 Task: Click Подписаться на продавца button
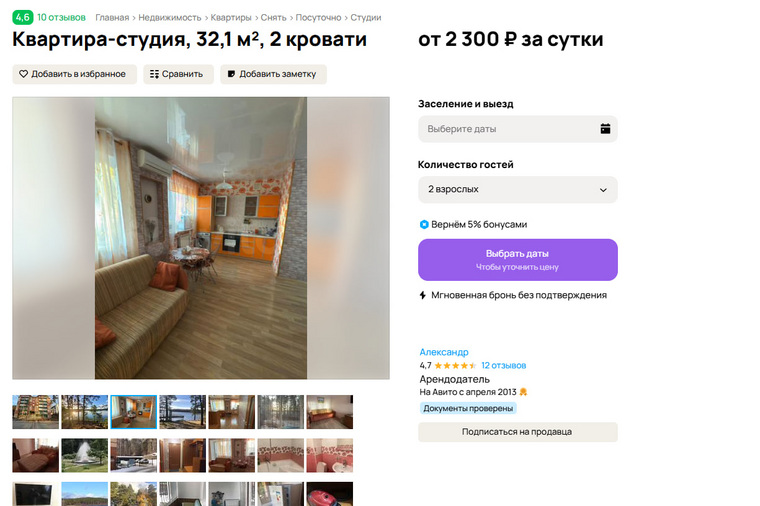click(518, 432)
